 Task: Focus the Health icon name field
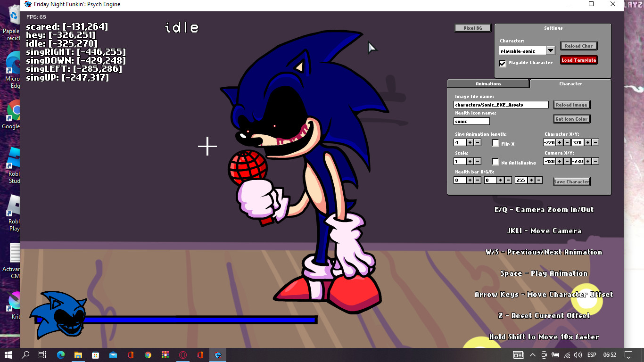(471, 121)
